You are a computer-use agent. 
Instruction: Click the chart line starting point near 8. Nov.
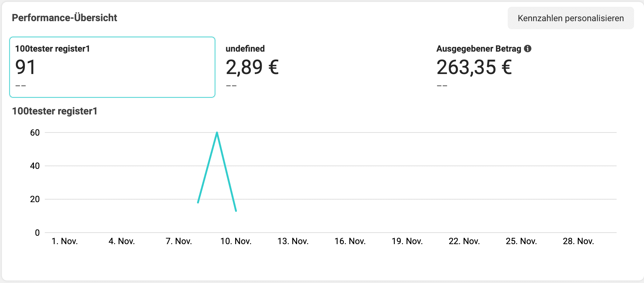click(x=198, y=202)
